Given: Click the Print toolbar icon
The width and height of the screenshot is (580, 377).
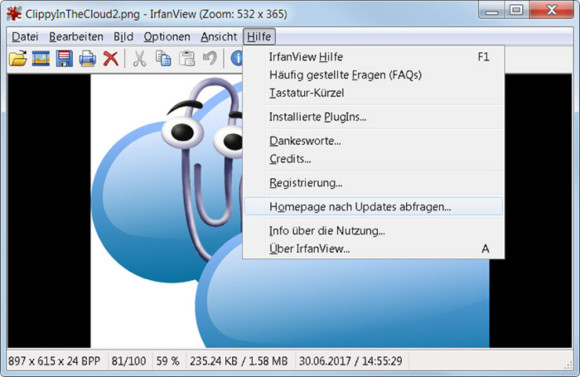Looking at the screenshot, I should point(88,58).
